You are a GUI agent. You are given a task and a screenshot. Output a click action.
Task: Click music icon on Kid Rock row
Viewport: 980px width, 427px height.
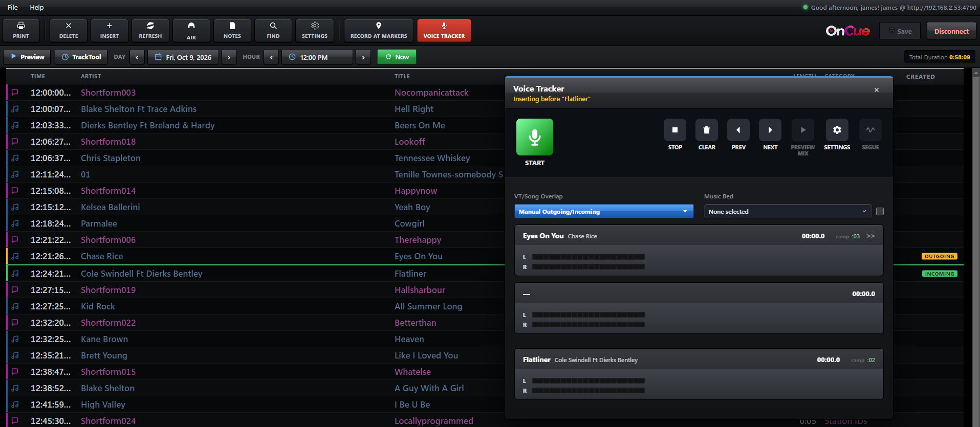[x=15, y=306]
